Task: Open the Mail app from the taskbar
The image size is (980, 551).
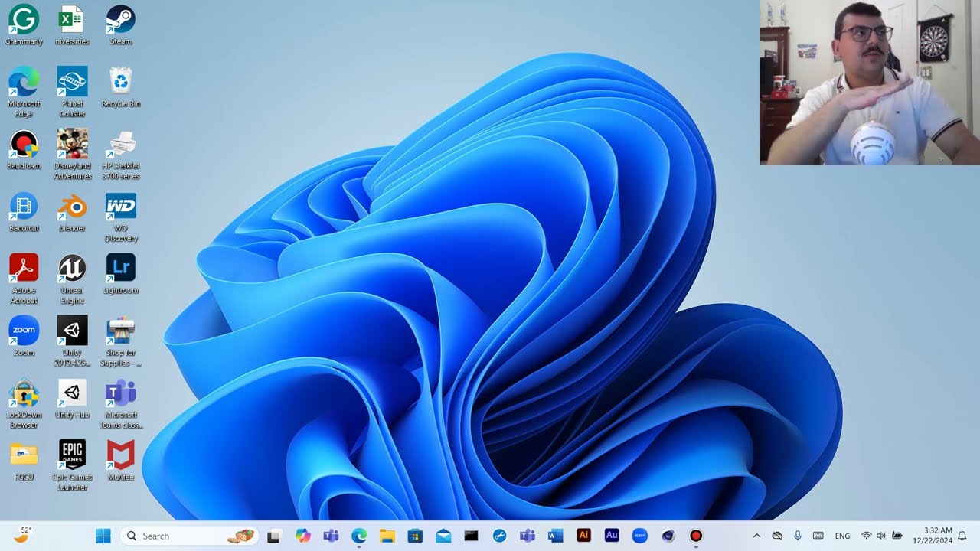Action: (443, 536)
